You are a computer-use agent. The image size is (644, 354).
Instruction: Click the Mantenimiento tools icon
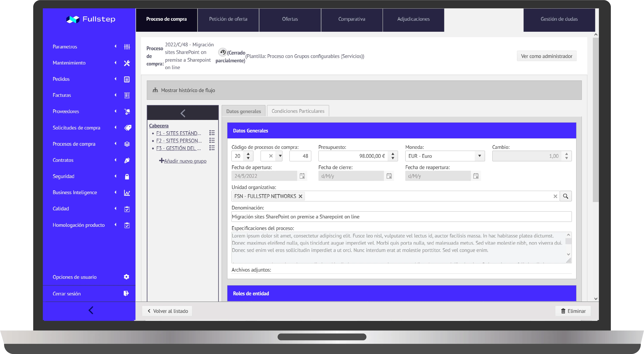127,63
